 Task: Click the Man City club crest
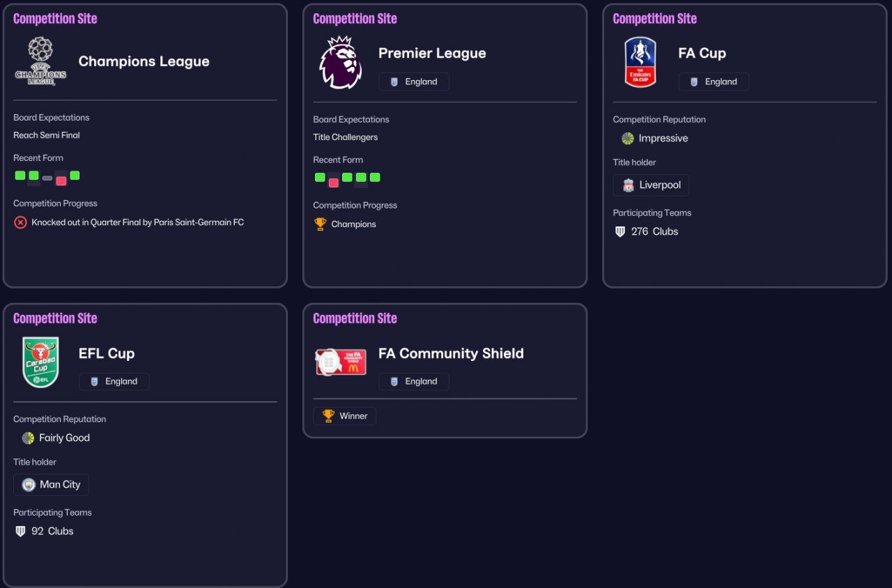point(29,485)
